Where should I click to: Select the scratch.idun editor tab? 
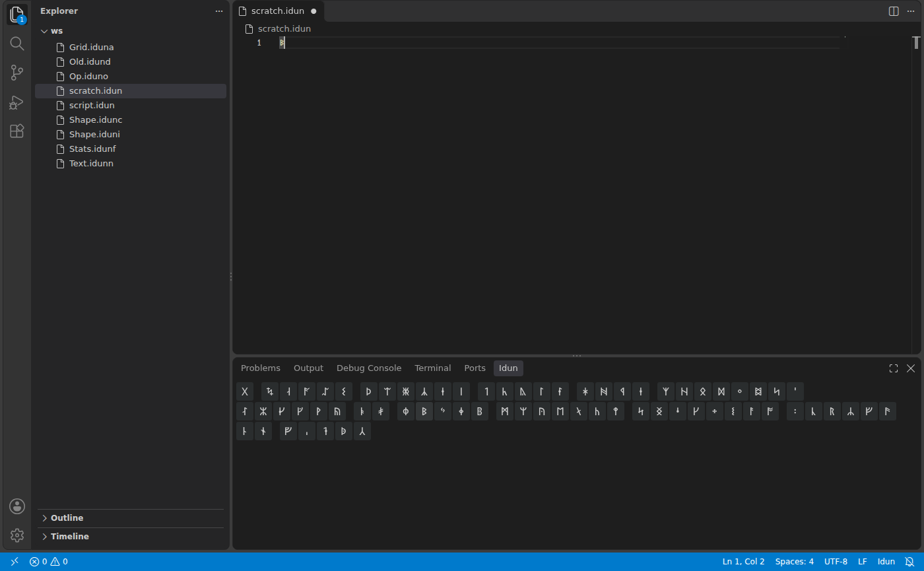[279, 11]
